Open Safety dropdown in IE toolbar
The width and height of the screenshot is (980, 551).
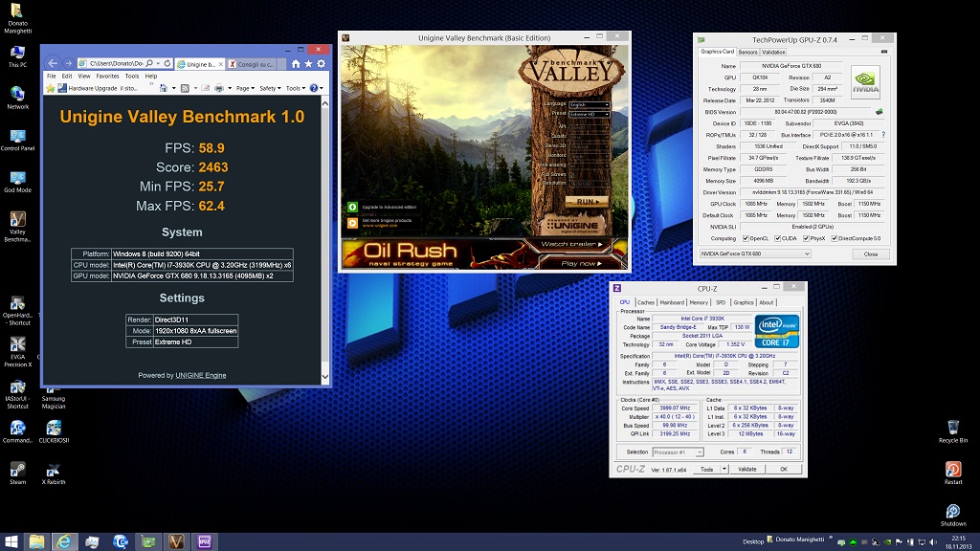click(270, 88)
